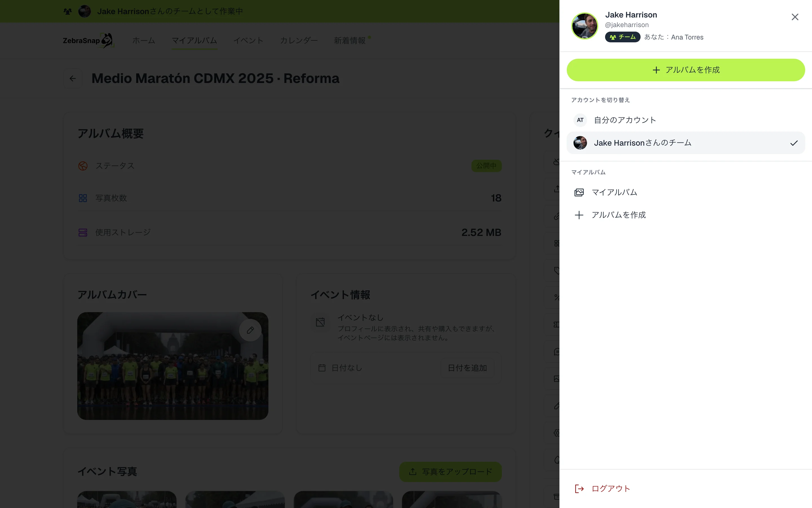Click the 日付を追加 button

tap(467, 368)
